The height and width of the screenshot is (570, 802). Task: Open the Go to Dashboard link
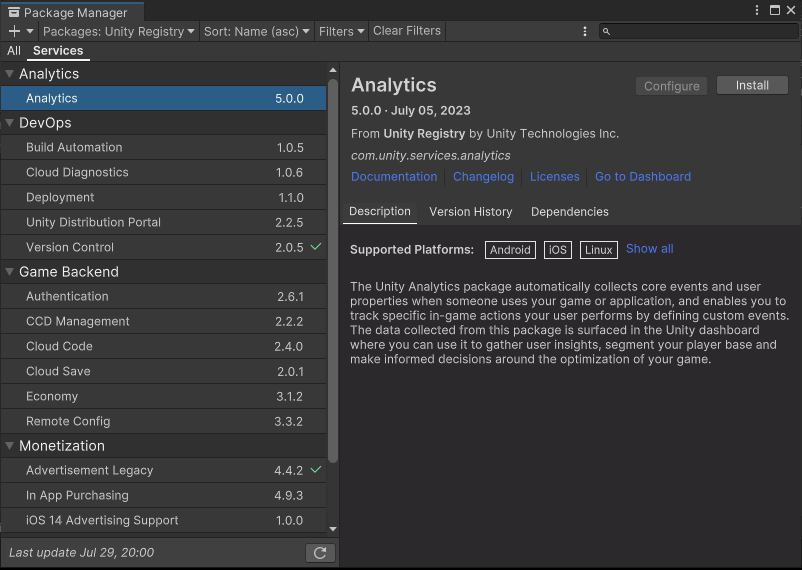point(643,177)
